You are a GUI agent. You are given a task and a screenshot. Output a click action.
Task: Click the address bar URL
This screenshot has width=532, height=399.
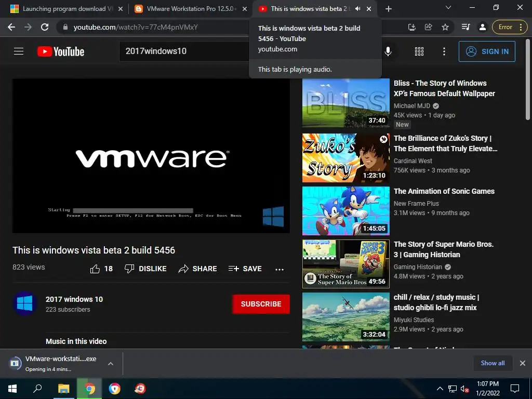click(x=136, y=27)
